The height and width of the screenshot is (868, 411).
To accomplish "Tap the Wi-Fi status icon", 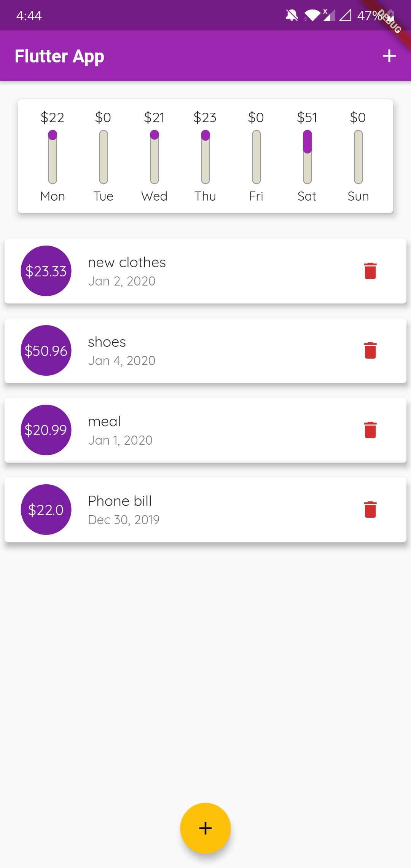I will click(312, 16).
